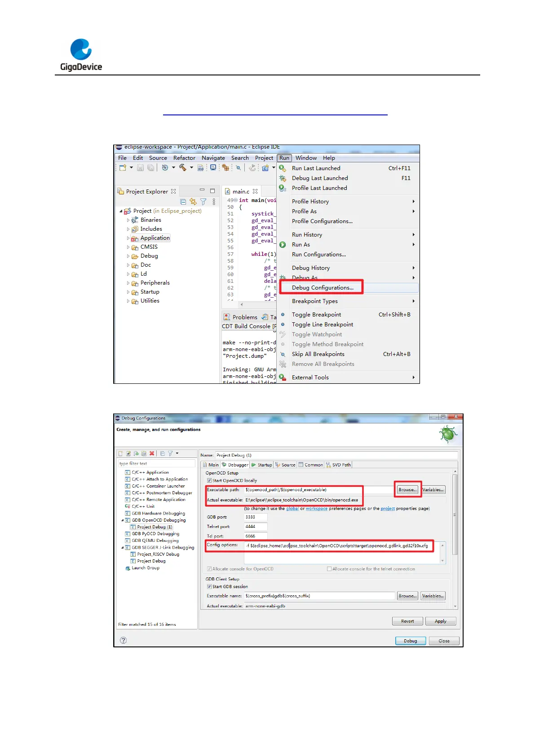Maximize the Project Explorer panel
The height and width of the screenshot is (756, 535).
[x=212, y=191]
